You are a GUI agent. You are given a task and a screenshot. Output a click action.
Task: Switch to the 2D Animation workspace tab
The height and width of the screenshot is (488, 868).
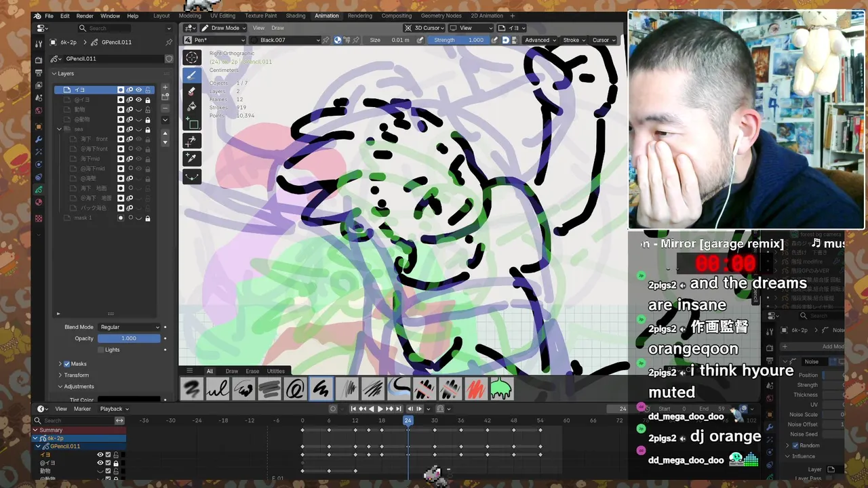pos(487,16)
